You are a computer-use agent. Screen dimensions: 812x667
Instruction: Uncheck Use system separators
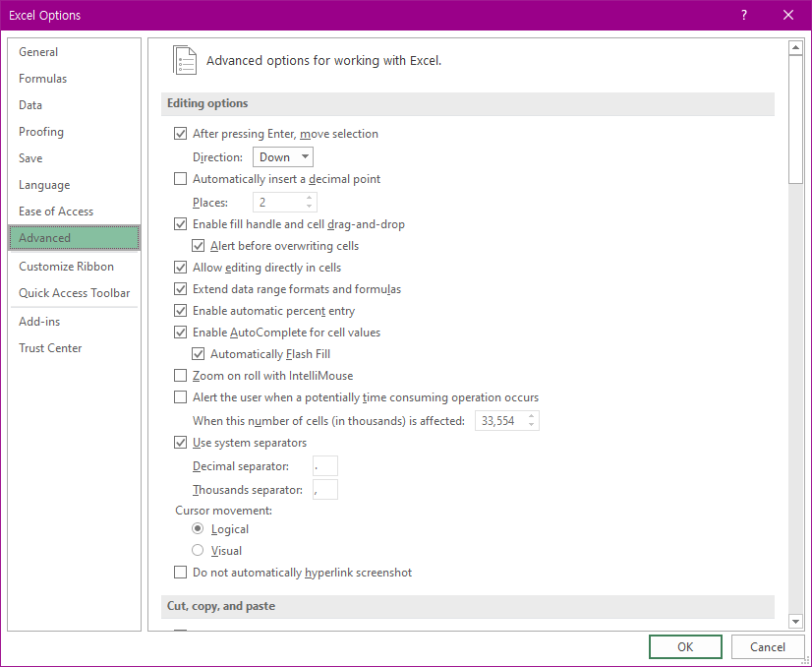[x=180, y=443]
